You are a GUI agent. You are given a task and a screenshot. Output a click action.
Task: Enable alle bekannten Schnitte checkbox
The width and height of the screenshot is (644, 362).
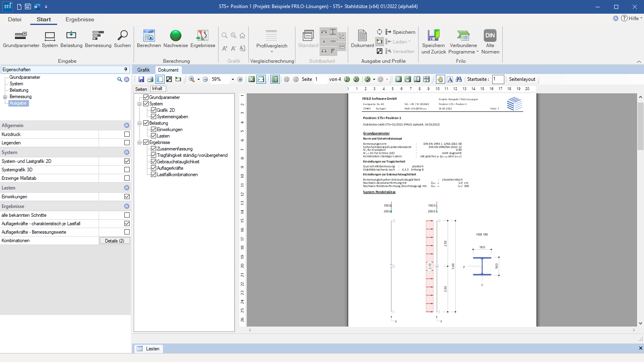(127, 215)
